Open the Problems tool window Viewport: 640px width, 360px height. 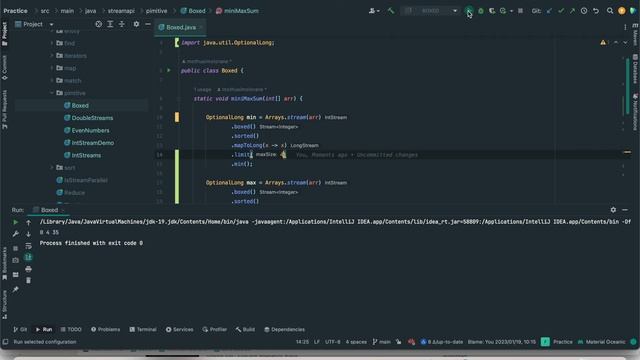(x=105, y=330)
